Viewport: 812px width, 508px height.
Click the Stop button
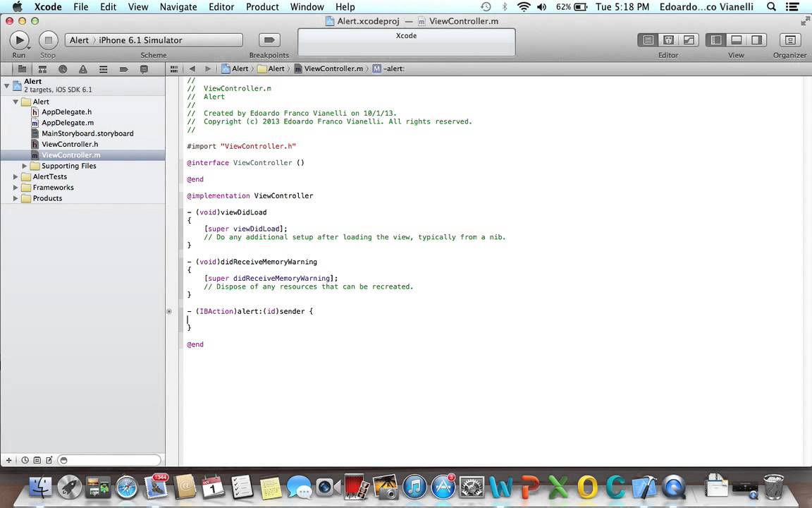point(48,40)
